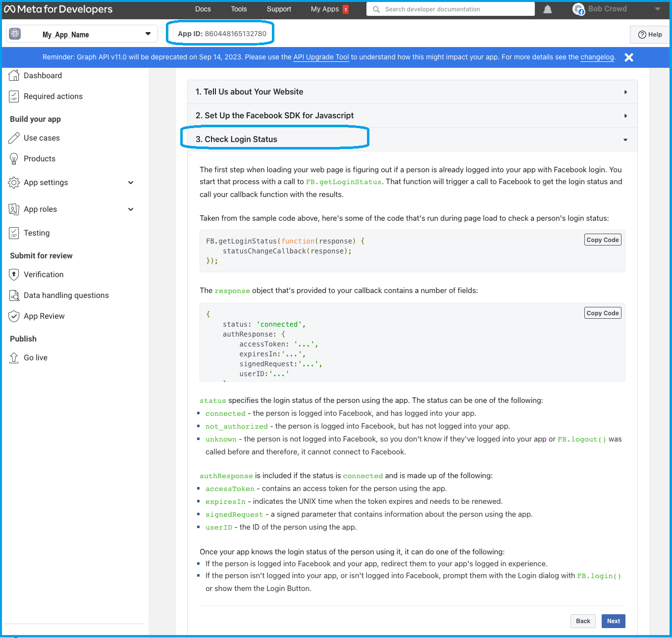This screenshot has height=638, width=672.
Task: Expand section 2 Set Up the Facebook SDK
Action: coord(412,116)
